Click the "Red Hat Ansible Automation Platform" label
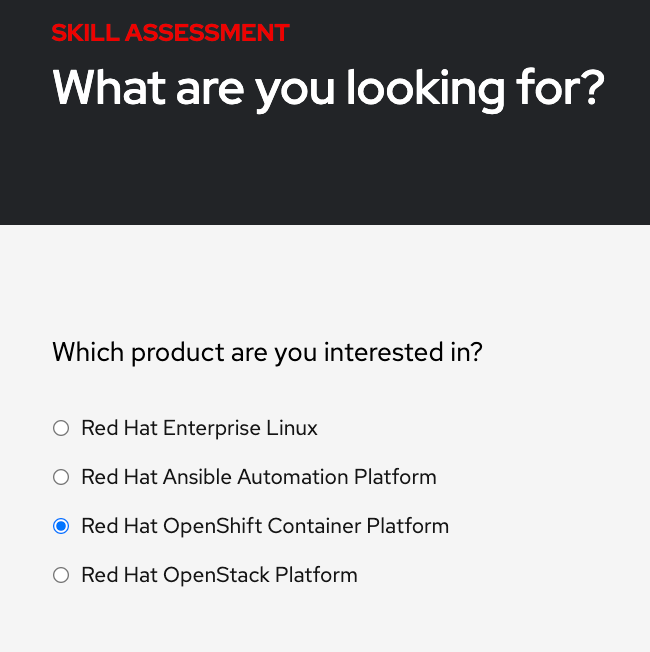The image size is (650, 652). point(259,478)
